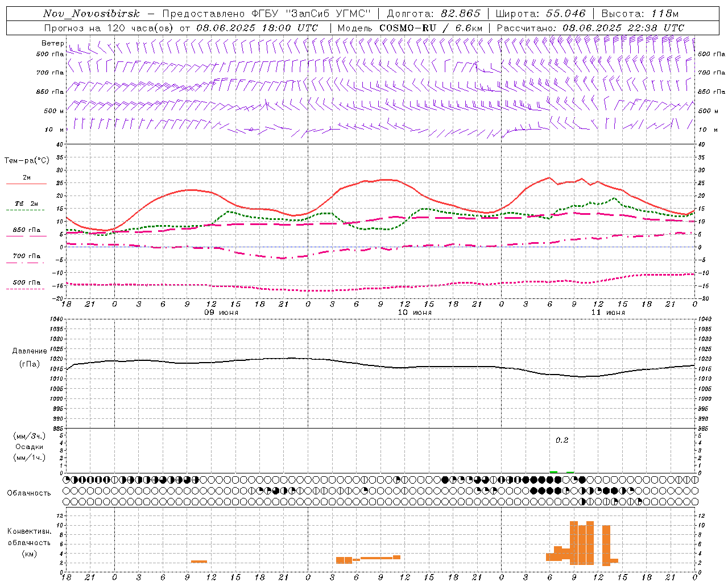This screenshot has width=728, height=582.
Task: Click the Модель COSMO-RU / 6.6км label
Action: 410,28
